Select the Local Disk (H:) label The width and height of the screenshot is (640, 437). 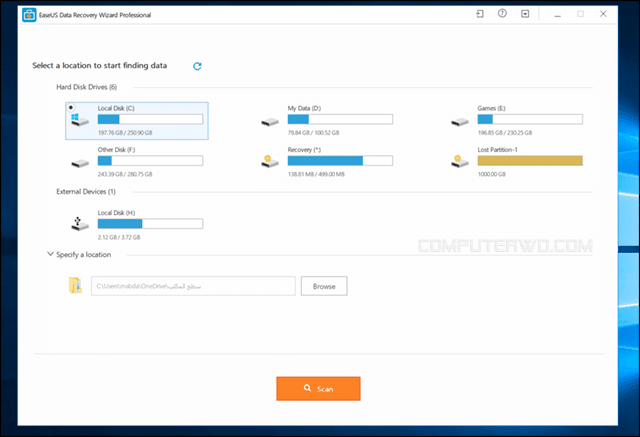point(116,213)
